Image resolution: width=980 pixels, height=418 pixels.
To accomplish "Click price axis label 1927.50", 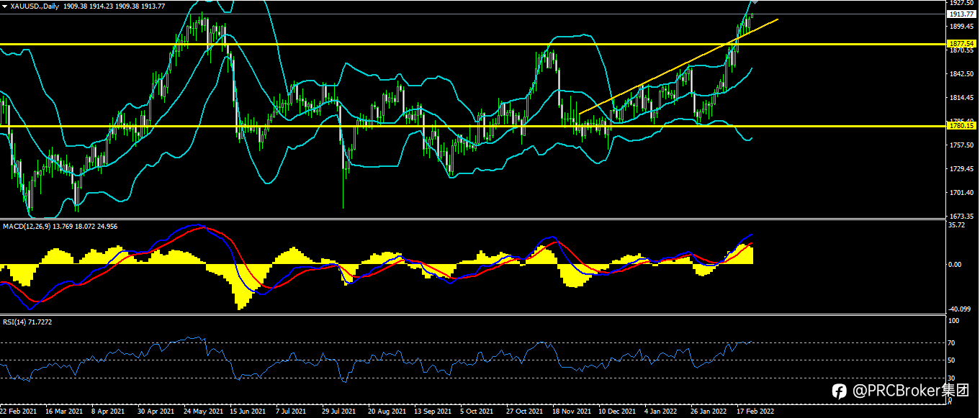I will (961, 4).
